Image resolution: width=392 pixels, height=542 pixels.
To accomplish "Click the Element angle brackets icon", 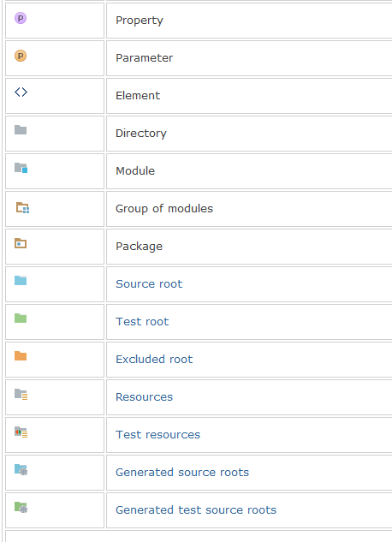I will pos(21,92).
